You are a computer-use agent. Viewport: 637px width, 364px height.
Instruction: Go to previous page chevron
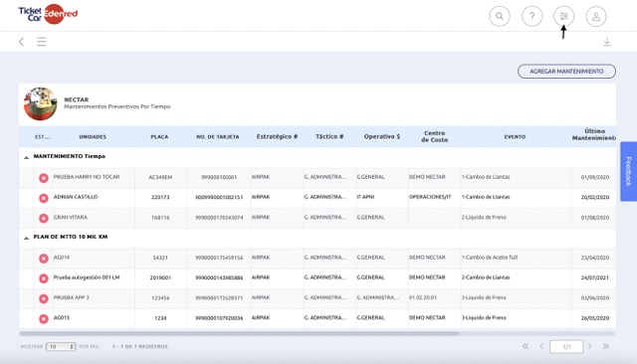541,346
